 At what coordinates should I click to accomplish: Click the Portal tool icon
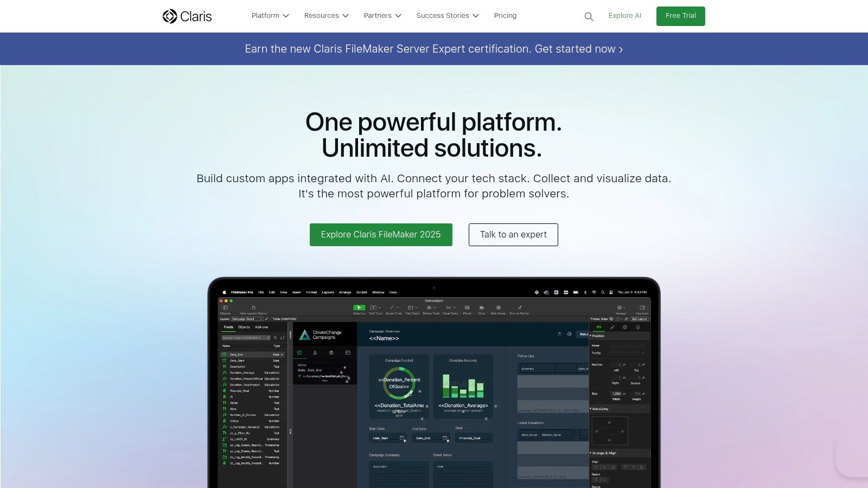click(x=467, y=307)
